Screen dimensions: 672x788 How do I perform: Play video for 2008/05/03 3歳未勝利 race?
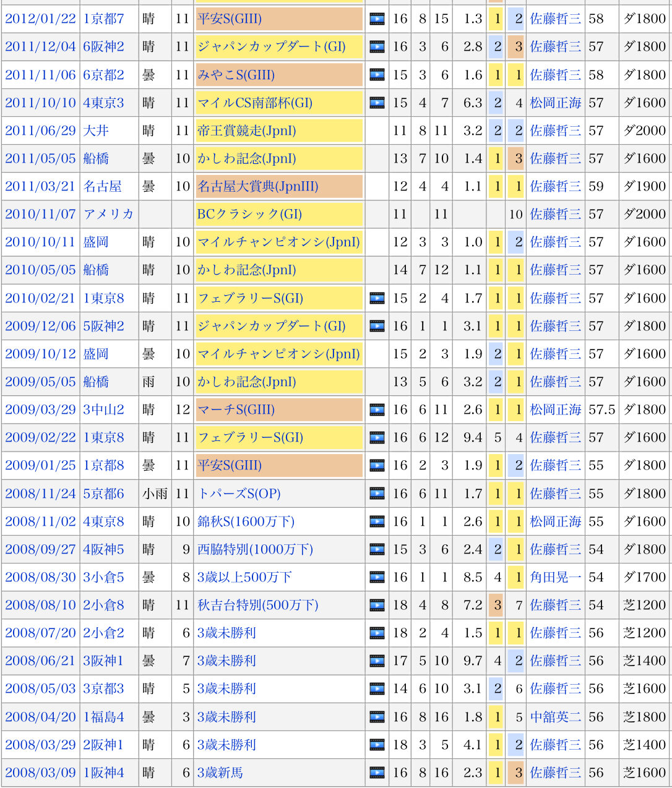[x=377, y=689]
